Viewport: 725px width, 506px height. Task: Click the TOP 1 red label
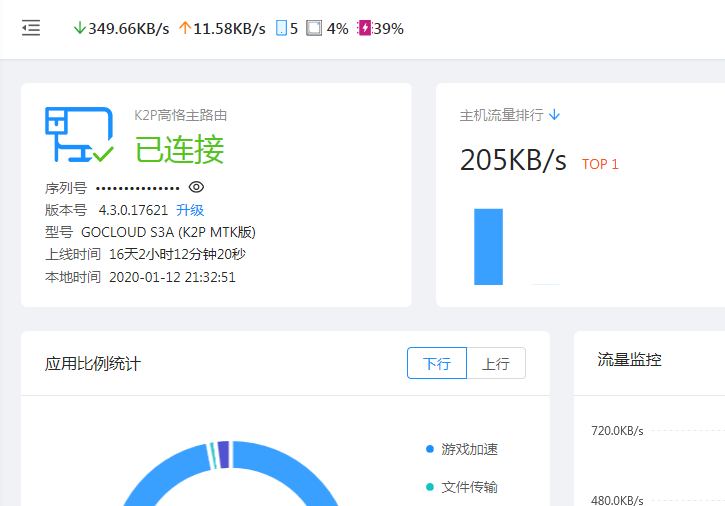(600, 164)
